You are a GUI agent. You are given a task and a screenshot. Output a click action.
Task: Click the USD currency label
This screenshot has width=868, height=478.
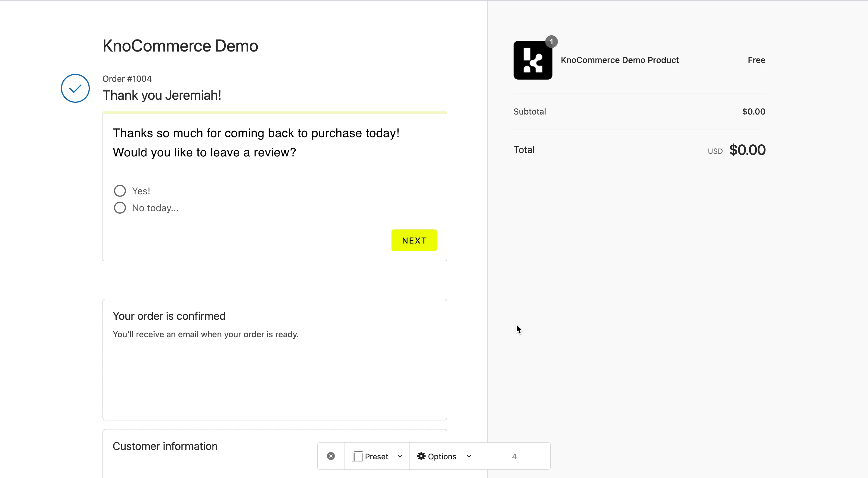pos(715,151)
